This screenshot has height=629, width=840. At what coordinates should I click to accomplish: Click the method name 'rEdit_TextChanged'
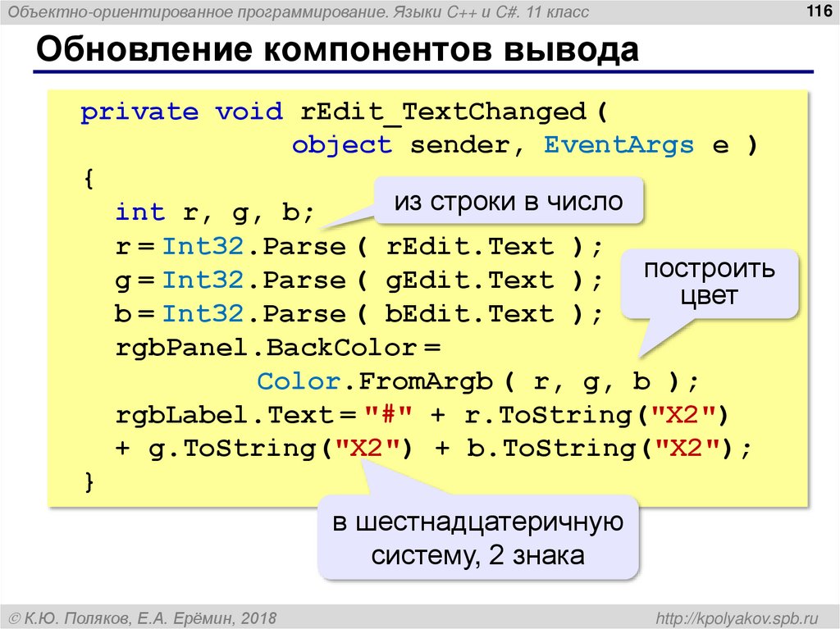pyautogui.click(x=442, y=112)
